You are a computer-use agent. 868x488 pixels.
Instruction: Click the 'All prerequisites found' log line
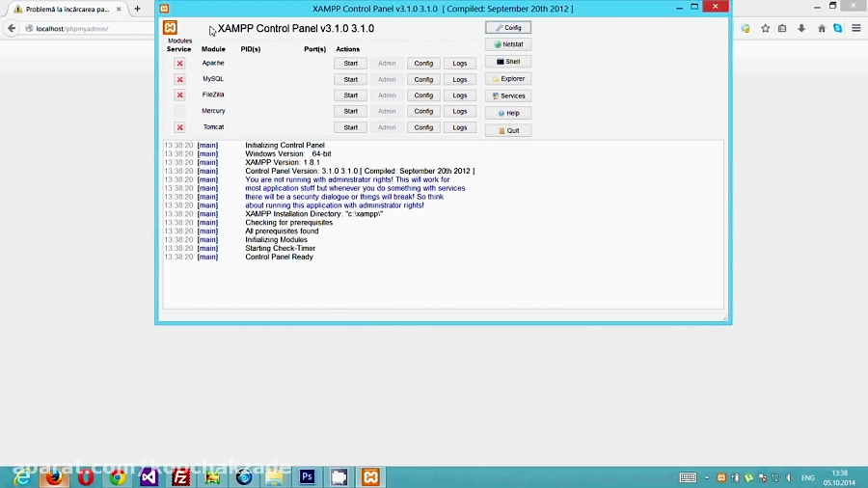[282, 230]
